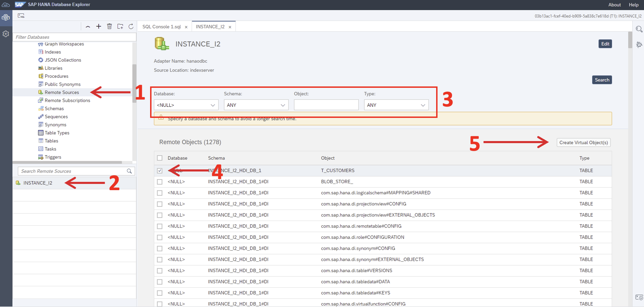This screenshot has width=644, height=307.
Task: Close the SQL Console 1.sql tab
Action: click(186, 27)
